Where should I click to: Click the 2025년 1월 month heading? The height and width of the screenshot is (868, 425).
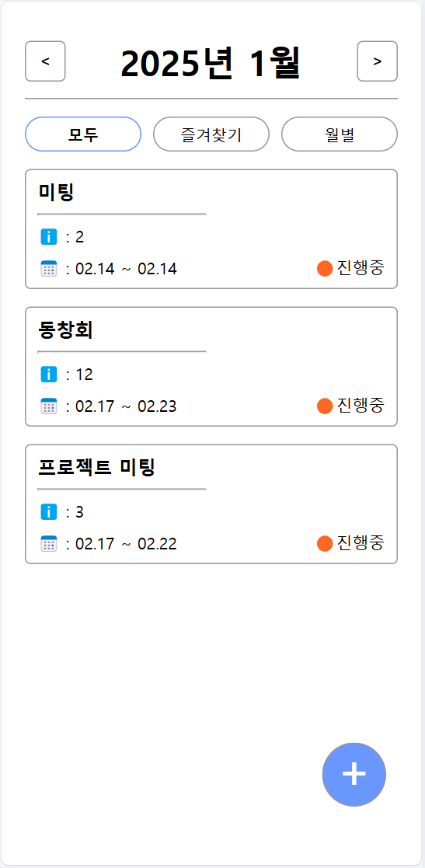(x=211, y=63)
